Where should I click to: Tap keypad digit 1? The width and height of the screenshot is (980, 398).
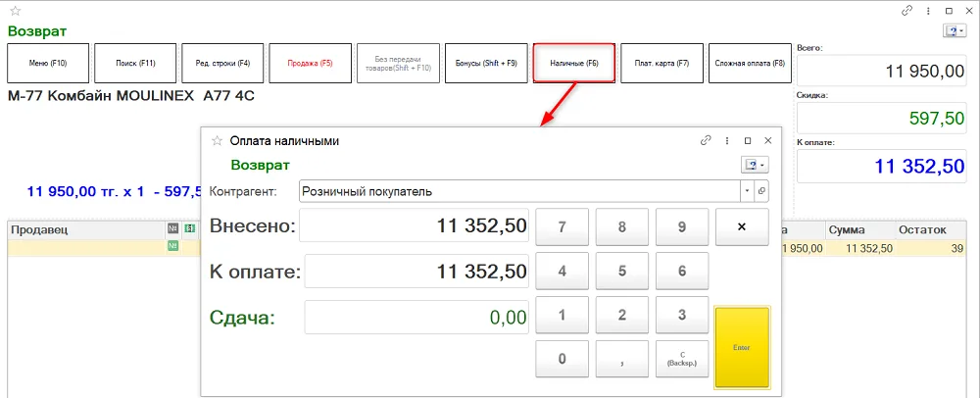[562, 315]
